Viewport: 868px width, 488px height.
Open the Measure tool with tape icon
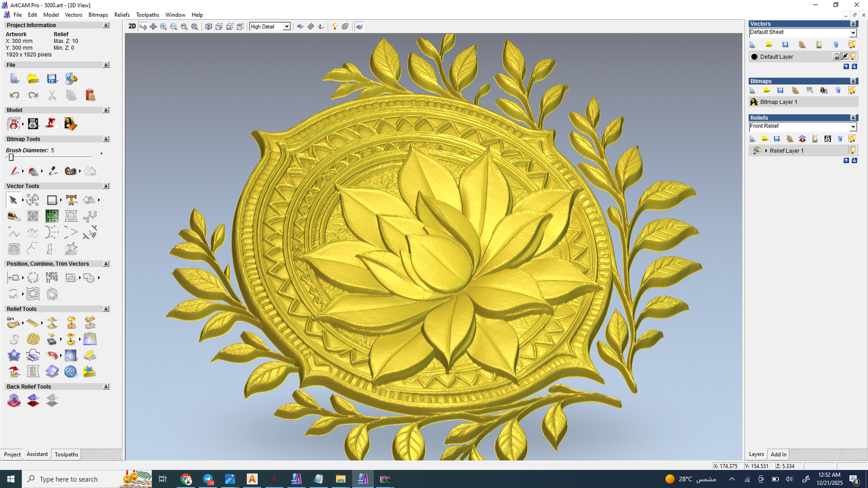tap(14, 216)
